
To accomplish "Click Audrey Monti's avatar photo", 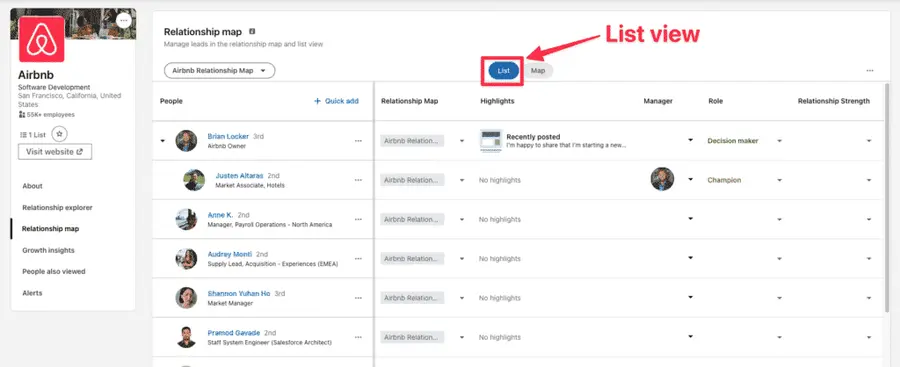I will [x=186, y=258].
